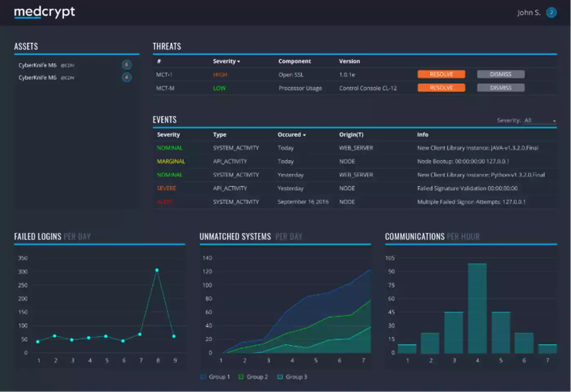Open the medcrypt logo home link

pyautogui.click(x=44, y=12)
